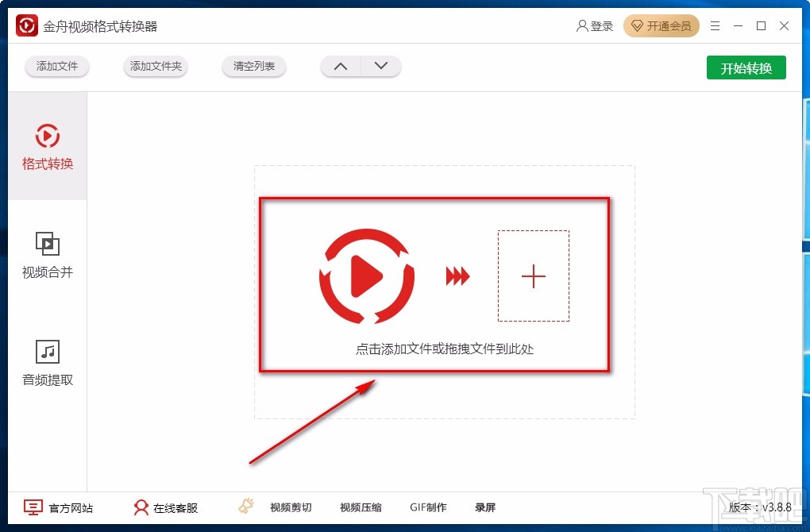Viewport: 810px width, 532px height.
Task: Launch 视频压缩 video compression tool
Action: (360, 507)
